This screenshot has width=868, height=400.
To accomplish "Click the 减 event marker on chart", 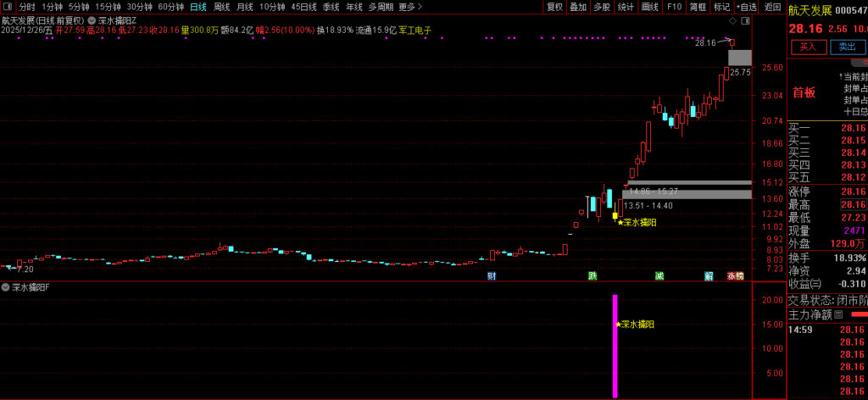I will [x=659, y=276].
